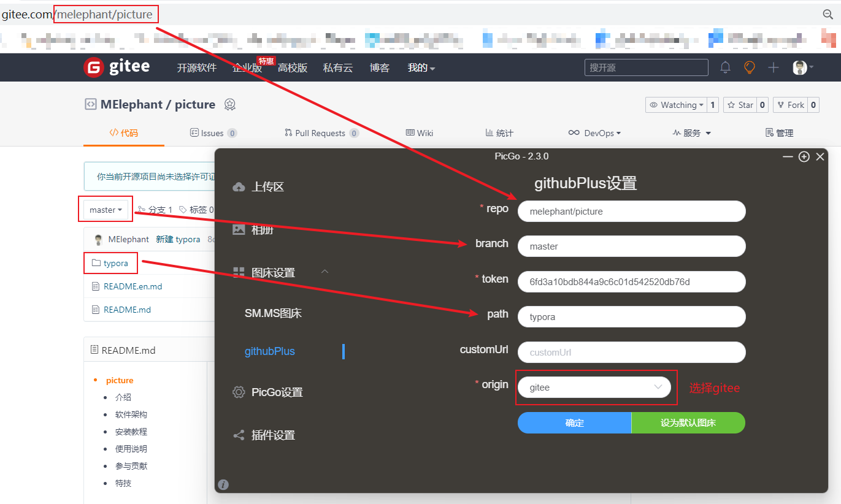Screen dimensions: 841x504
Task: Click the 确定 confirm button
Action: pyautogui.click(x=574, y=422)
